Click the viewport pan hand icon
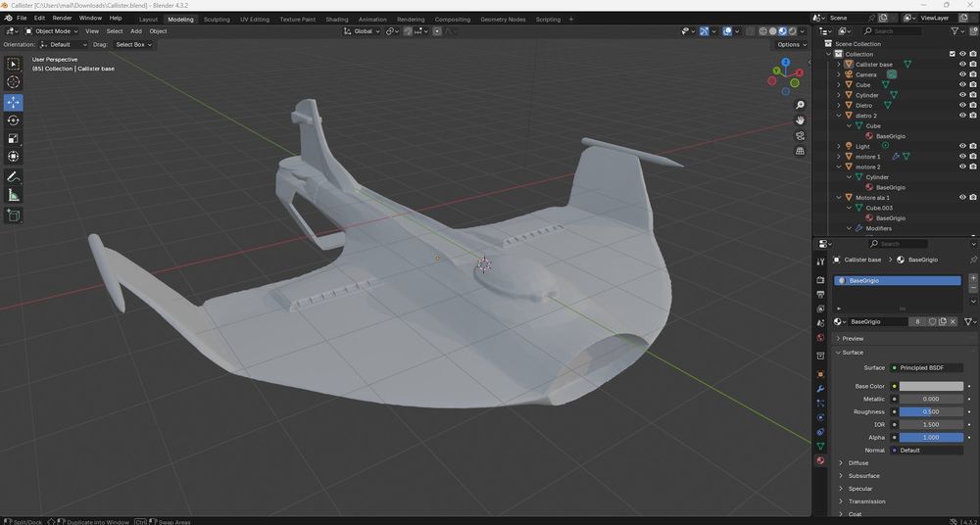This screenshot has height=525, width=980. click(x=800, y=120)
